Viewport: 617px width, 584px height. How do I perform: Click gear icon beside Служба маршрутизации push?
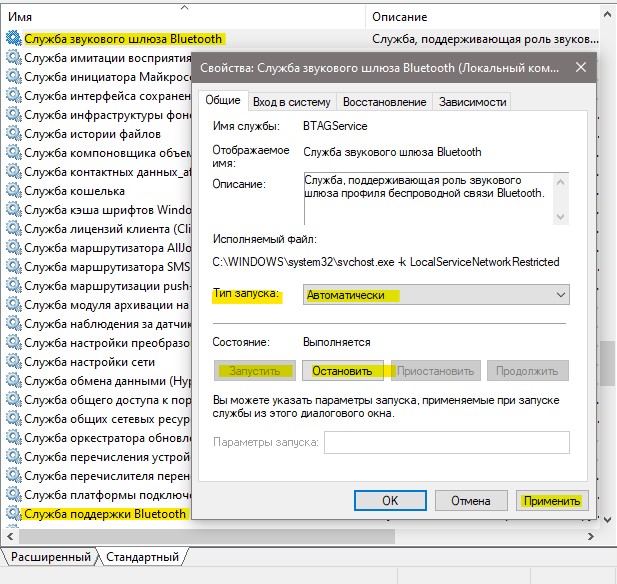click(x=14, y=286)
